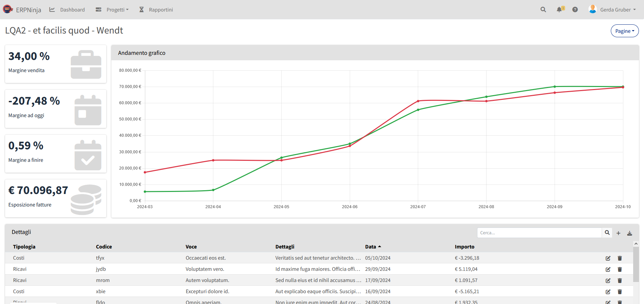644x304 pixels.
Task: Edit the row with code xbie
Action: point(608,291)
